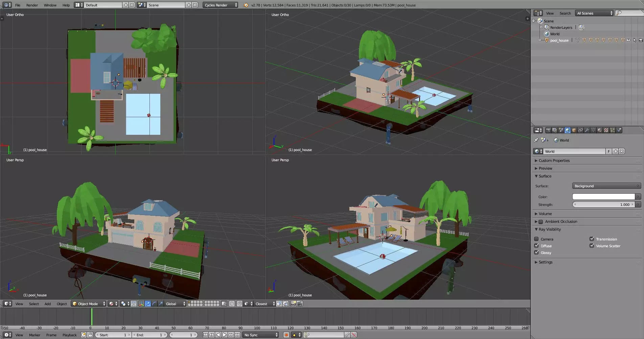Open the timeline Marker menu
644x339 pixels.
[34, 335]
